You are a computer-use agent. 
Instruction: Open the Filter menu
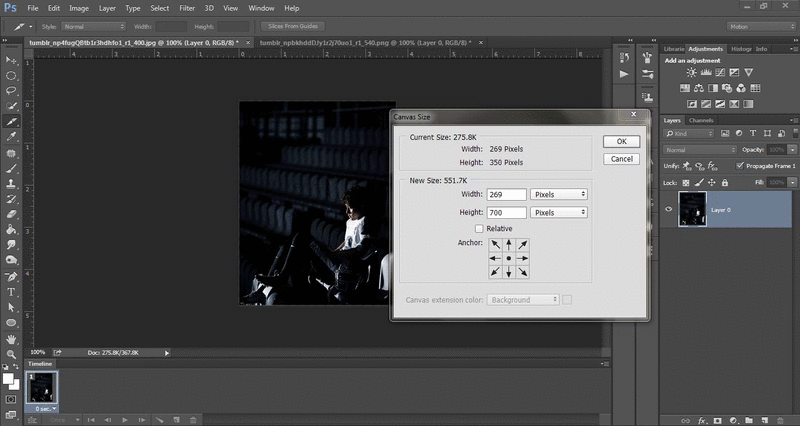pyautogui.click(x=187, y=7)
